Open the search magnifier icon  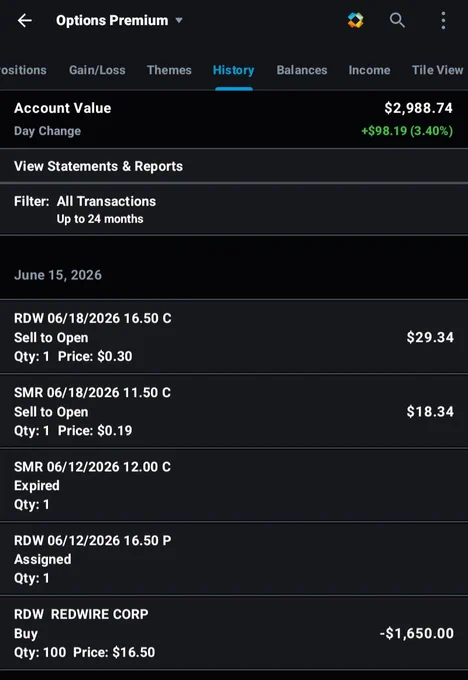(397, 20)
